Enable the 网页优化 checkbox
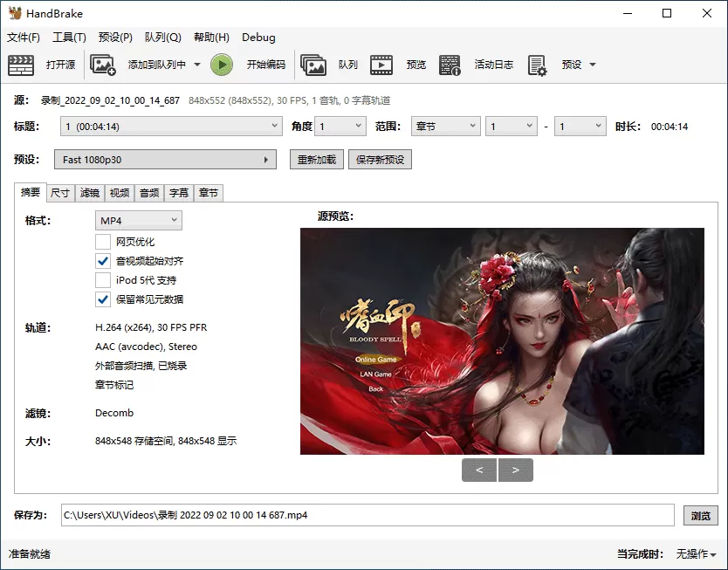Image resolution: width=728 pixels, height=570 pixels. (101, 242)
